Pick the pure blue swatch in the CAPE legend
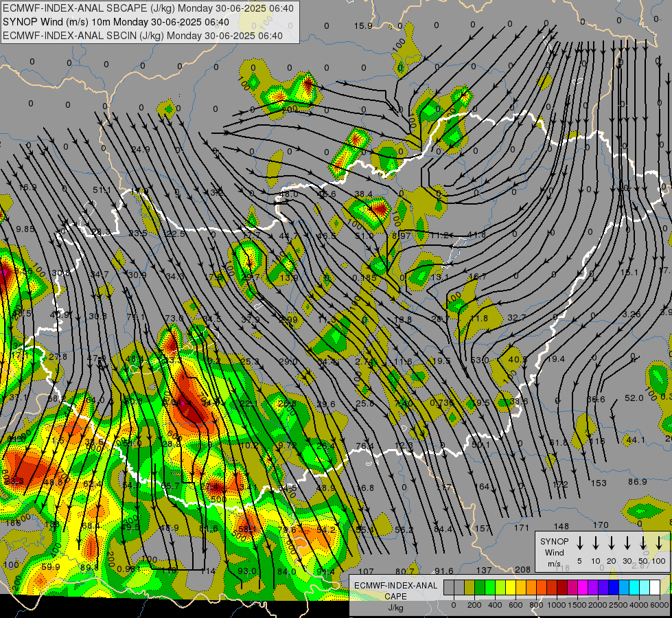The image size is (672, 618). coord(614,587)
